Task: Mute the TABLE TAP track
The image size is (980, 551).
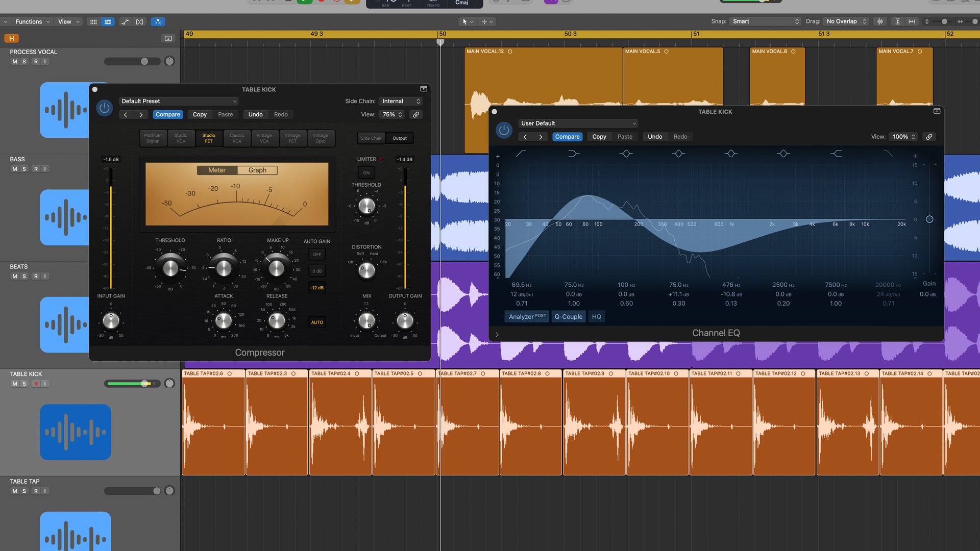Action: tap(15, 491)
